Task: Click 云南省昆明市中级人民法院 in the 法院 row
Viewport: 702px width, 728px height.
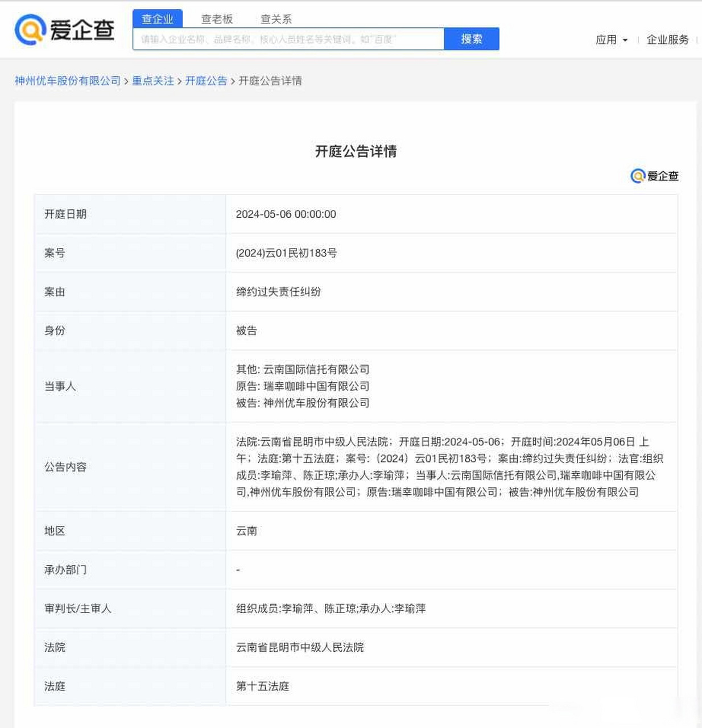Action: pos(300,647)
